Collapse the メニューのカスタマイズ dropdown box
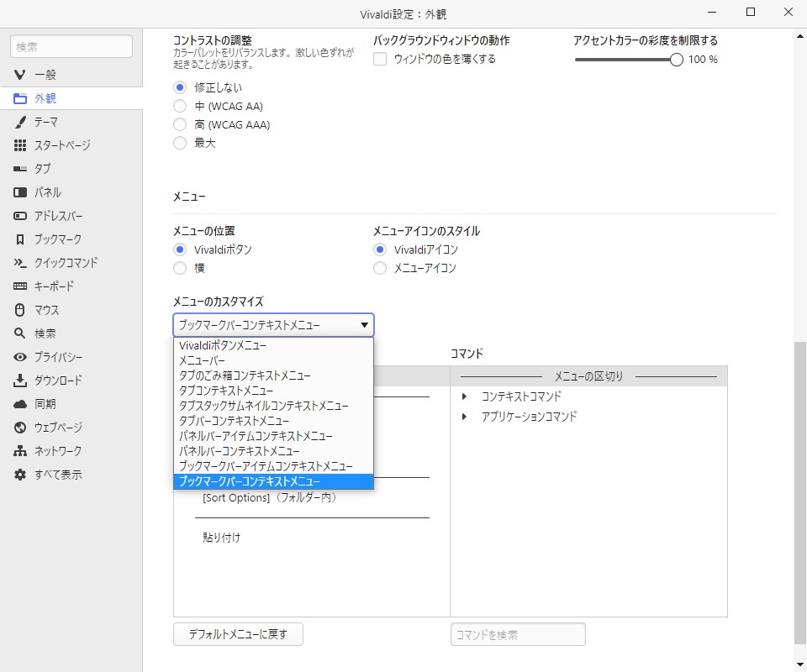Screen dimensions: 807x672 pyautogui.click(x=273, y=325)
